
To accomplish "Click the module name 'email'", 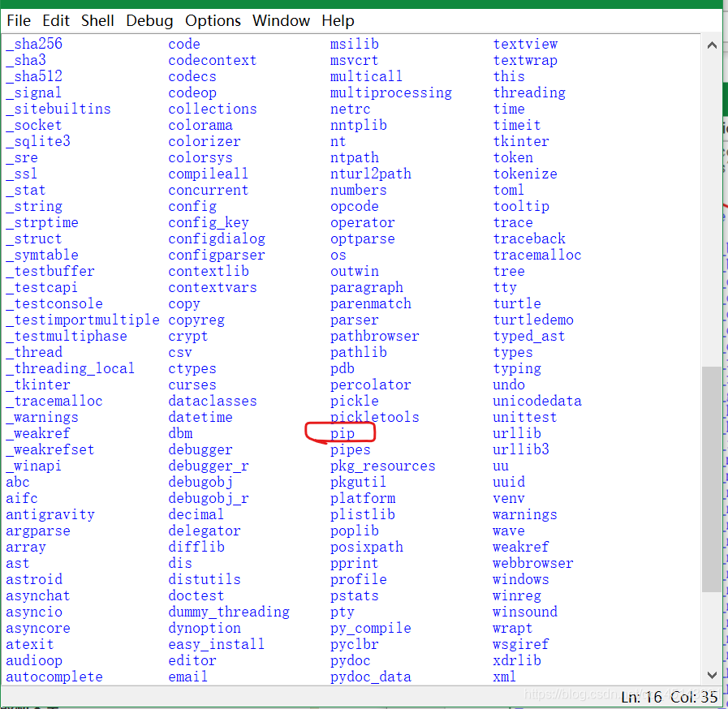I will pos(188,677).
